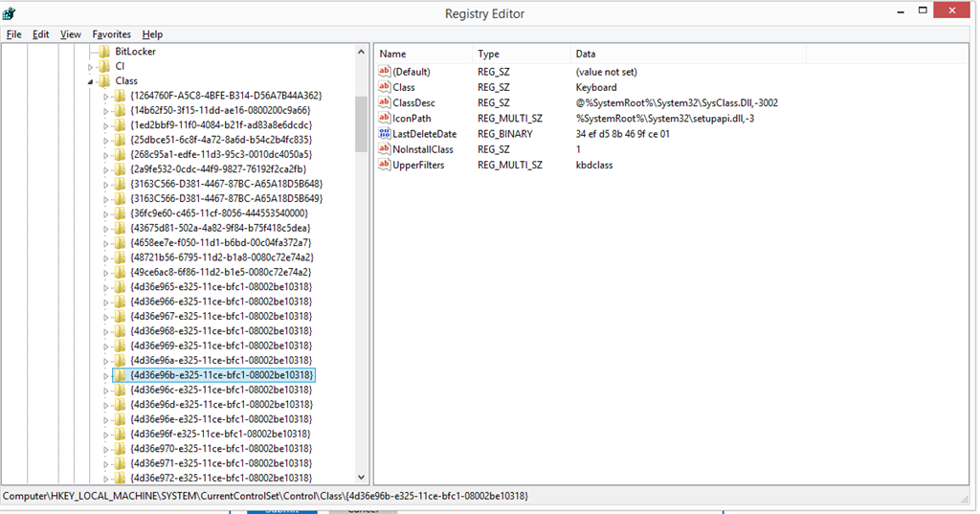
Task: Open the View menu
Action: point(71,34)
